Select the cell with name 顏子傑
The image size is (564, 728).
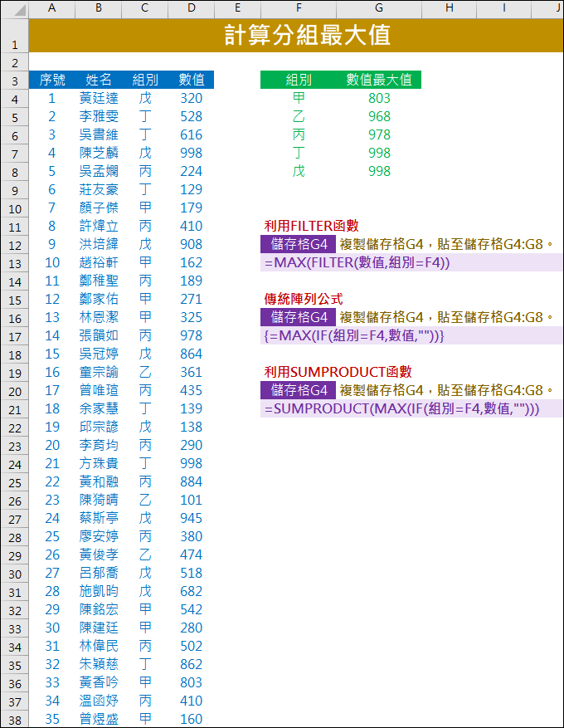click(99, 208)
